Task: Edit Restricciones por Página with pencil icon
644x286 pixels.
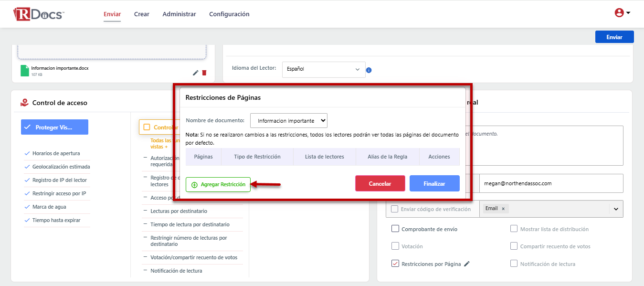Action: [x=467, y=264]
